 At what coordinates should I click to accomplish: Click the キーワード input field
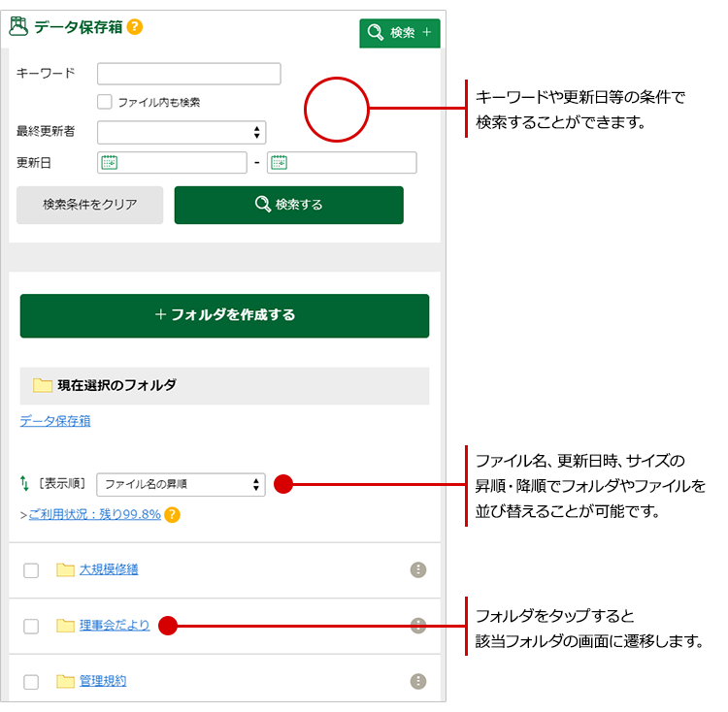pos(189,74)
